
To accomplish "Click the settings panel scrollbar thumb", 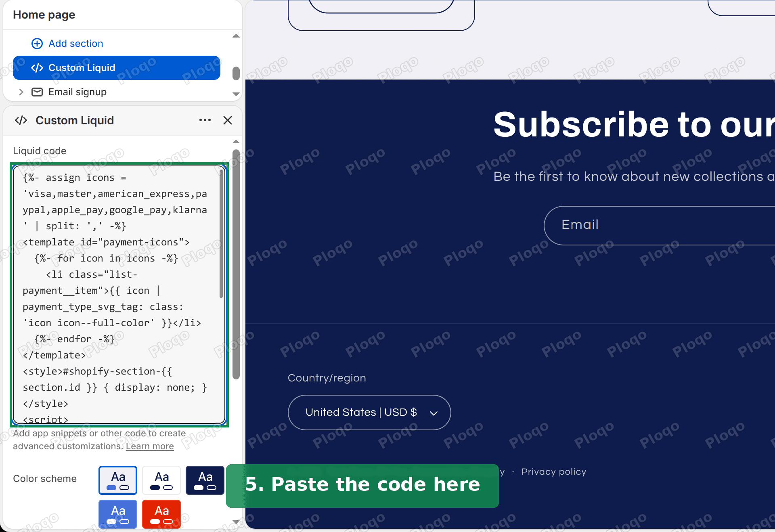I will coord(236,264).
